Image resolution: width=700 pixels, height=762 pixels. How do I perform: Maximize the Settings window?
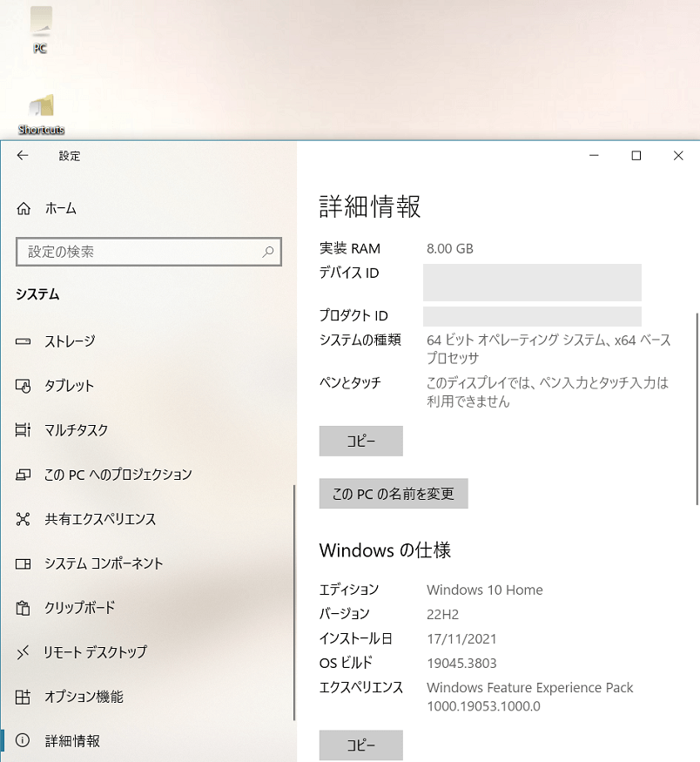tap(636, 156)
